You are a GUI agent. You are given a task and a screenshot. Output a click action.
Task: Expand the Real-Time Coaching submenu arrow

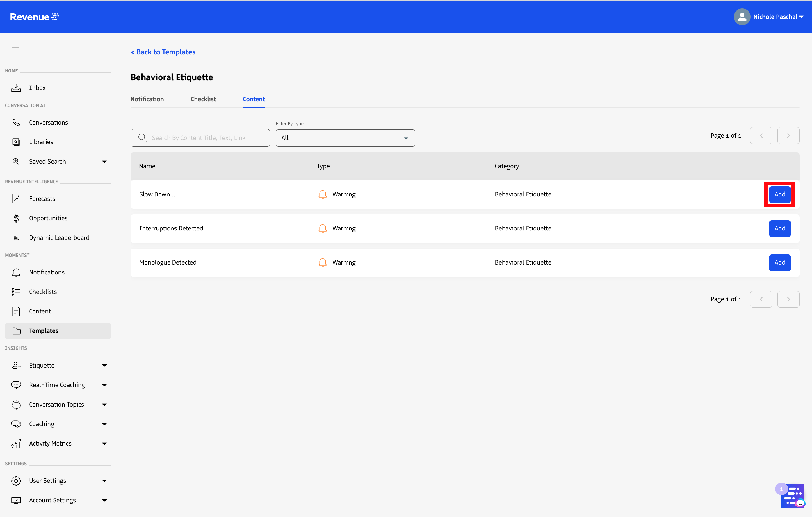[x=104, y=385]
